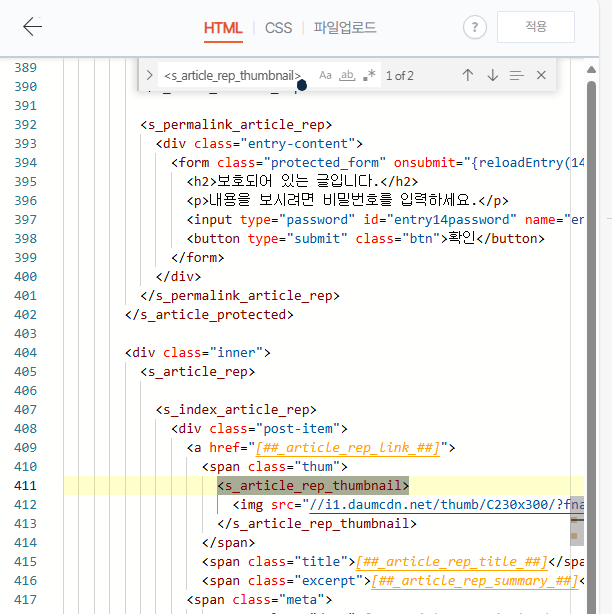Close the find widget
The image size is (612, 614).
coord(541,75)
